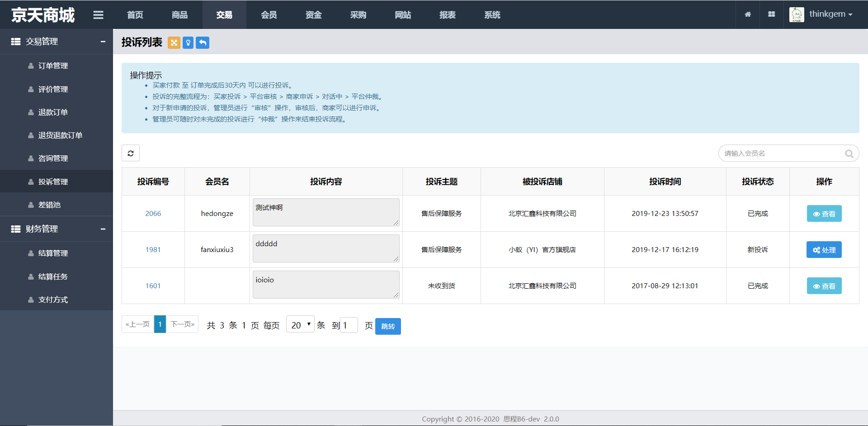
Task: Click the search magnifier icon
Action: tap(849, 154)
